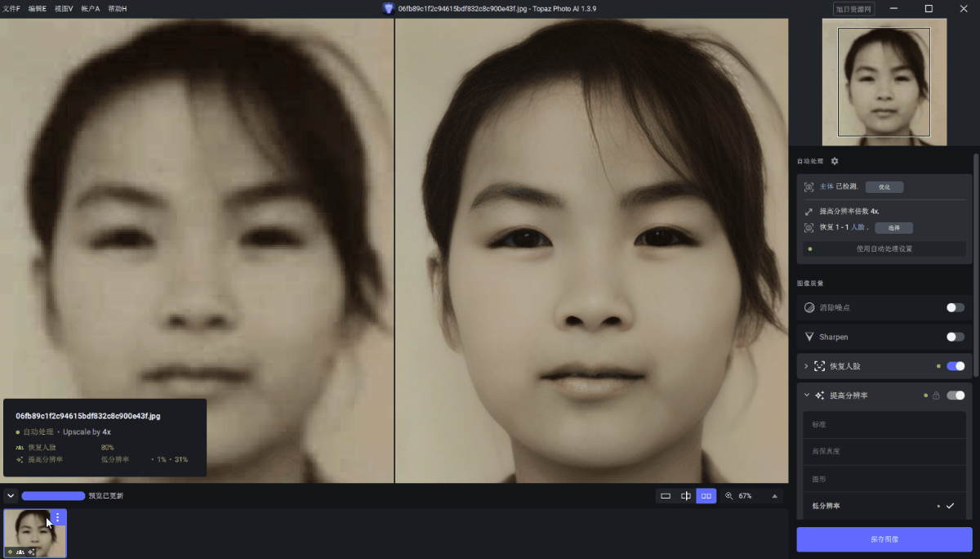
Task: Select the split view comparison icon
Action: pos(686,495)
